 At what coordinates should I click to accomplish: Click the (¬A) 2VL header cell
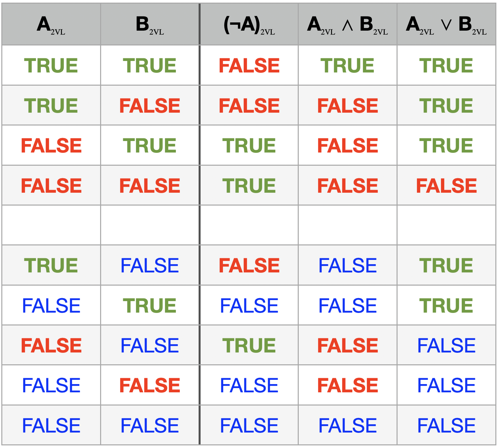tap(249, 25)
